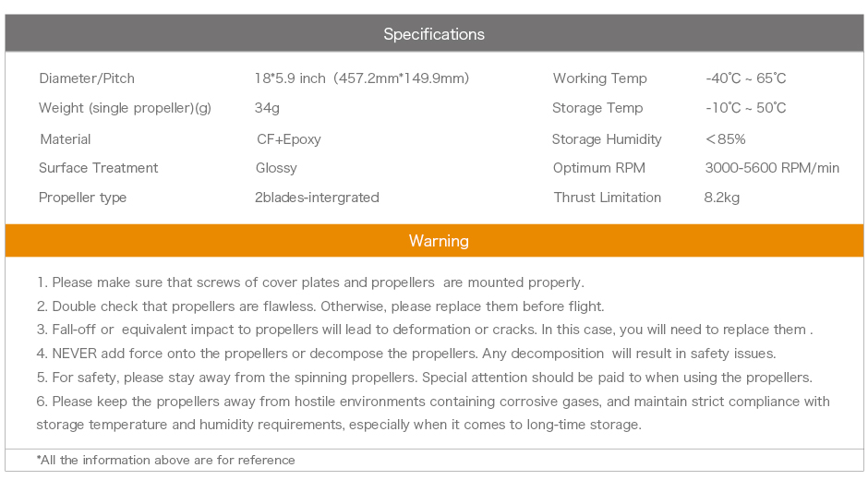The width and height of the screenshot is (868, 492).
Task: Select the 2blades-intergrated value
Action: pyautogui.click(x=317, y=198)
